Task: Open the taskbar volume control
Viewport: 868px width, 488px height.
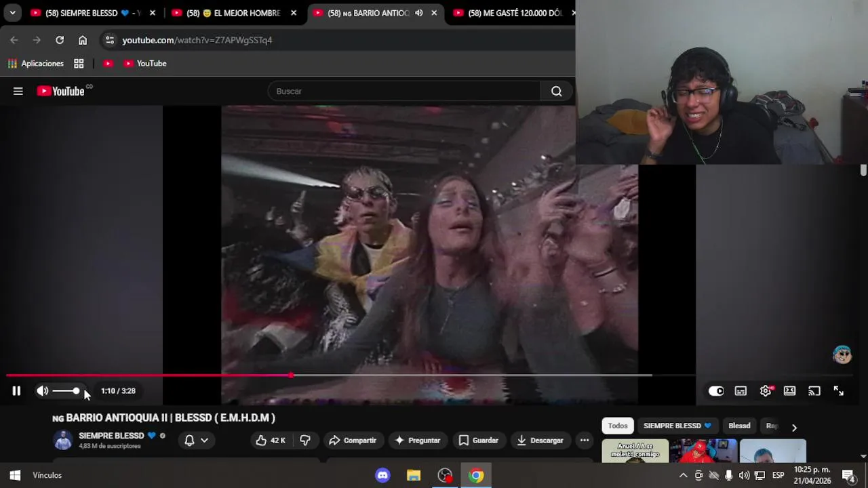Action: coord(744,475)
